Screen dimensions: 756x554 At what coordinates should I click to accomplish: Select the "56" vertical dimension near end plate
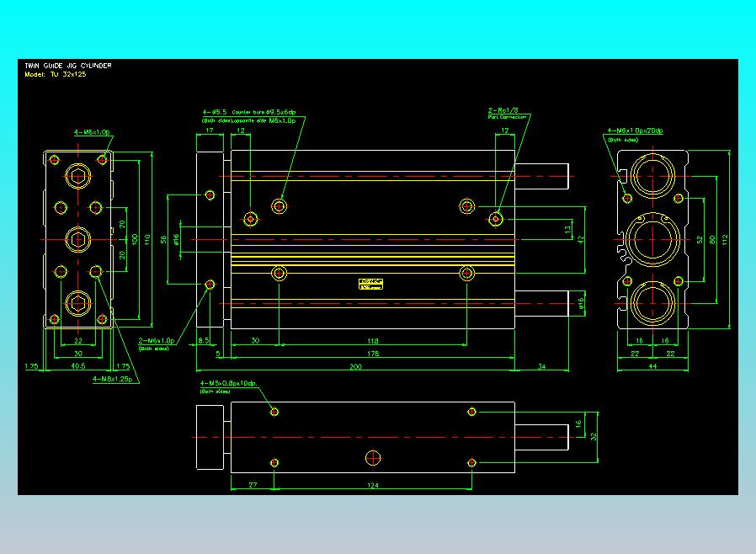[x=164, y=240]
